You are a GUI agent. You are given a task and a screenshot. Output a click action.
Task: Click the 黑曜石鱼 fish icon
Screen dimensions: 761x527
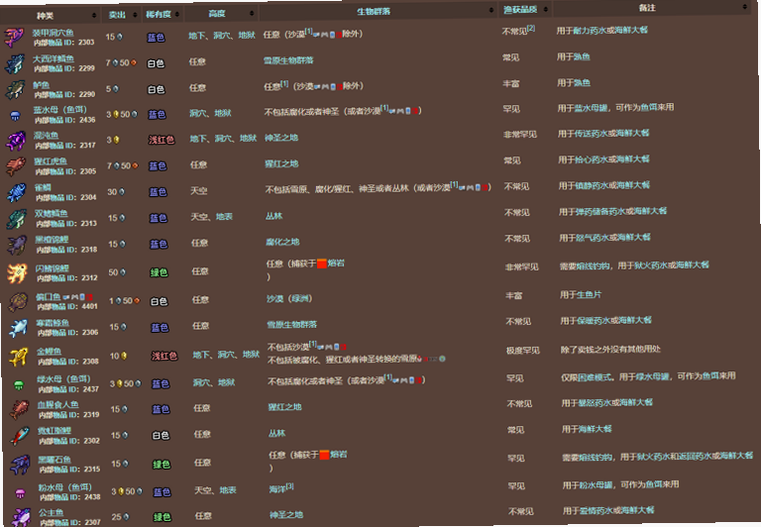20,465
